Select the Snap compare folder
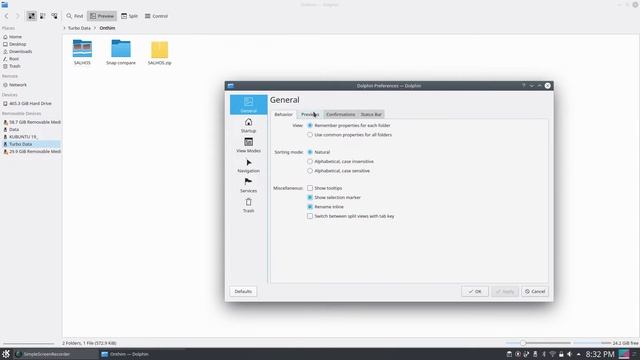Image resolution: width=640 pixels, height=360 pixels. coord(121,52)
